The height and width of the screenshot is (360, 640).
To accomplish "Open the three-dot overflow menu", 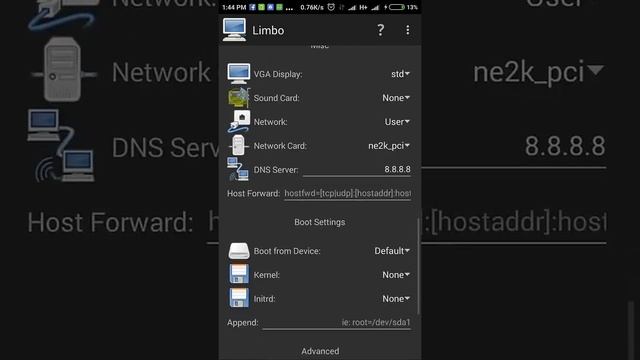I will (407, 30).
